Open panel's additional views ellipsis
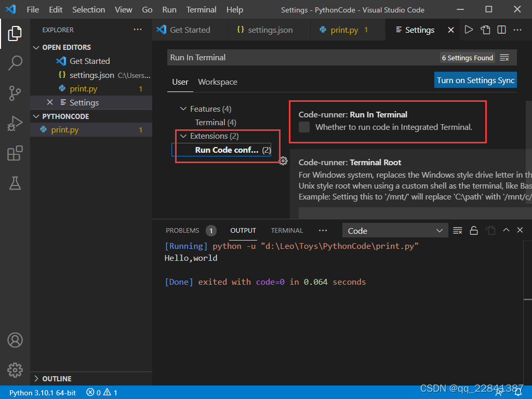532x399 pixels. click(x=323, y=231)
